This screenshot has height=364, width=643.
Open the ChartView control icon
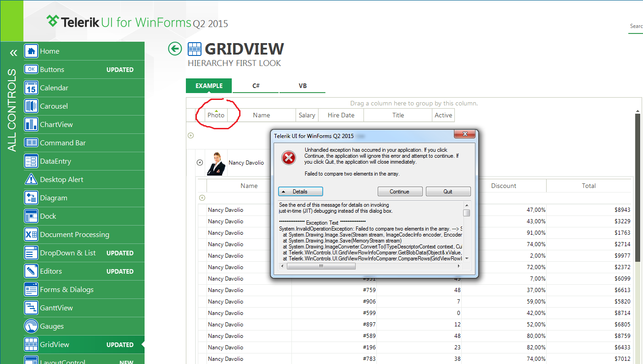click(31, 124)
